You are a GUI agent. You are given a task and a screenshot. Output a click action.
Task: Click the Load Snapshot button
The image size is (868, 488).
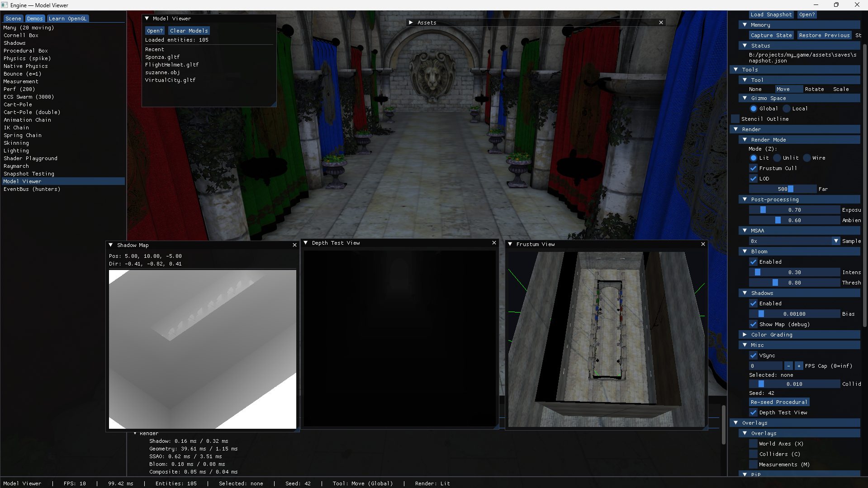click(x=771, y=14)
